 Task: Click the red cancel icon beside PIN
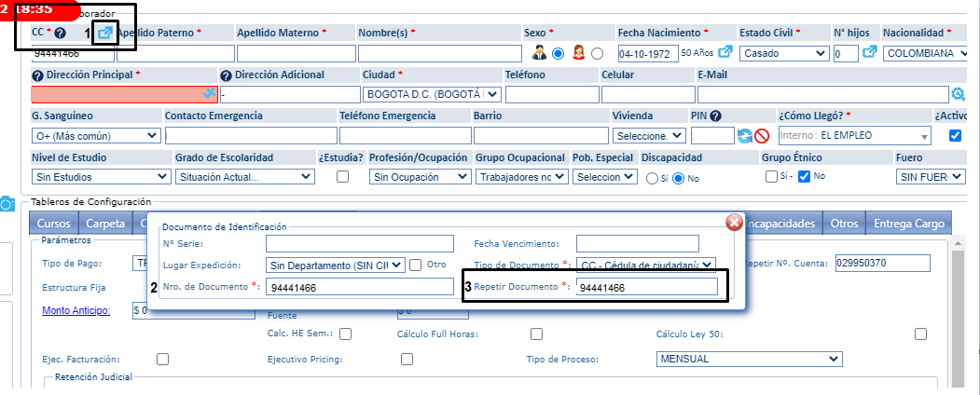(x=763, y=136)
